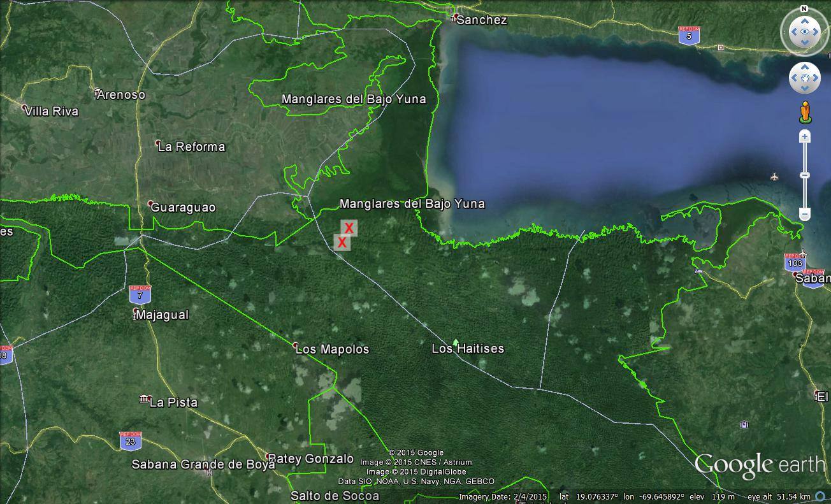Select the orange Pegman Street View icon

tap(805, 112)
